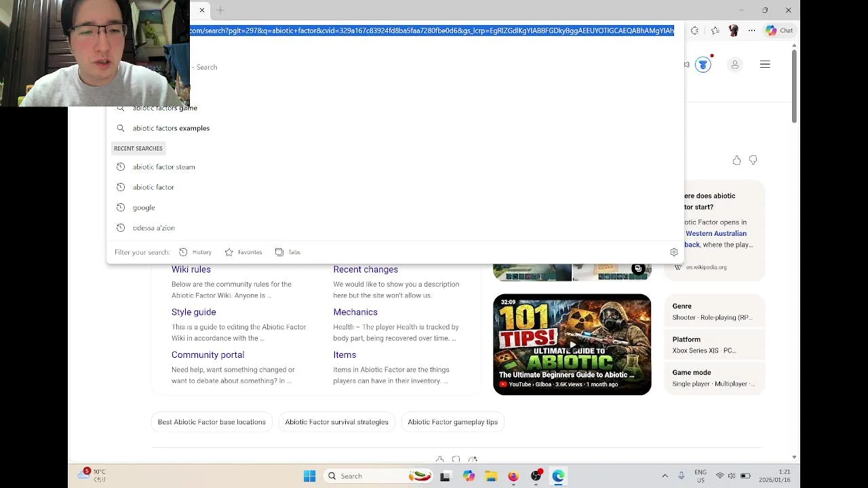Click the thumbs up feedback icon

736,160
